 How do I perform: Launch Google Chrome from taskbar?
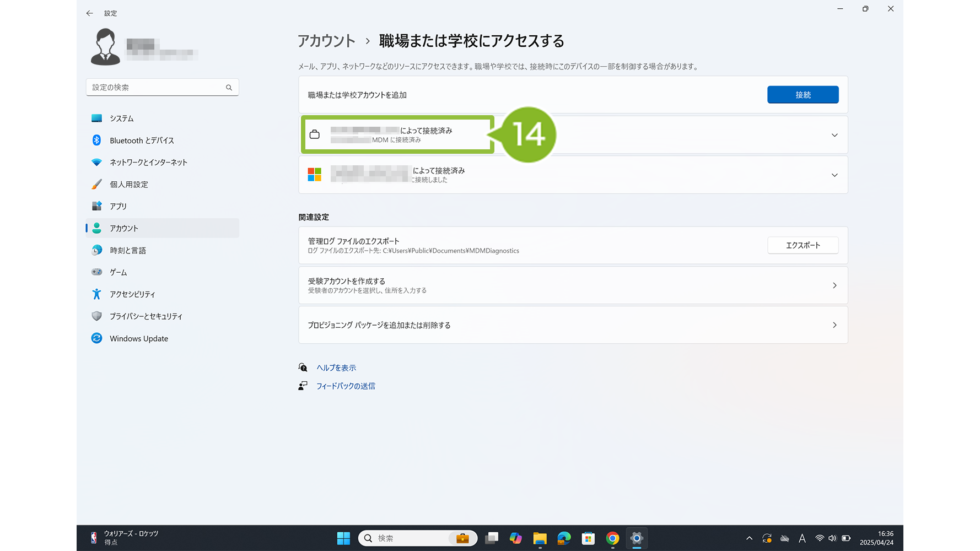[612, 538]
